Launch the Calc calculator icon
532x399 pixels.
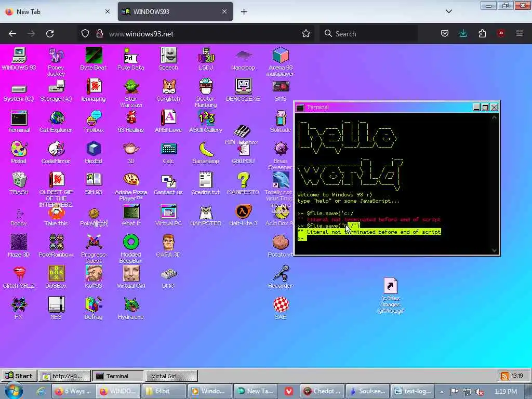click(x=168, y=152)
